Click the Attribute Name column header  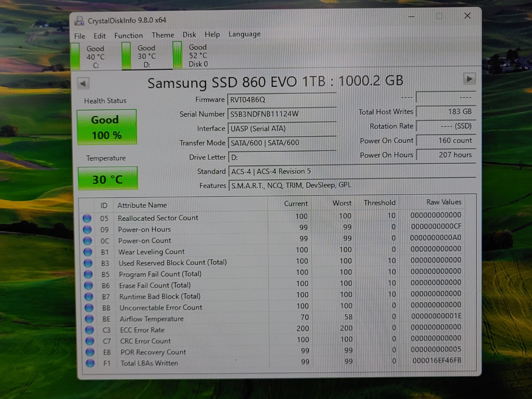[142, 205]
